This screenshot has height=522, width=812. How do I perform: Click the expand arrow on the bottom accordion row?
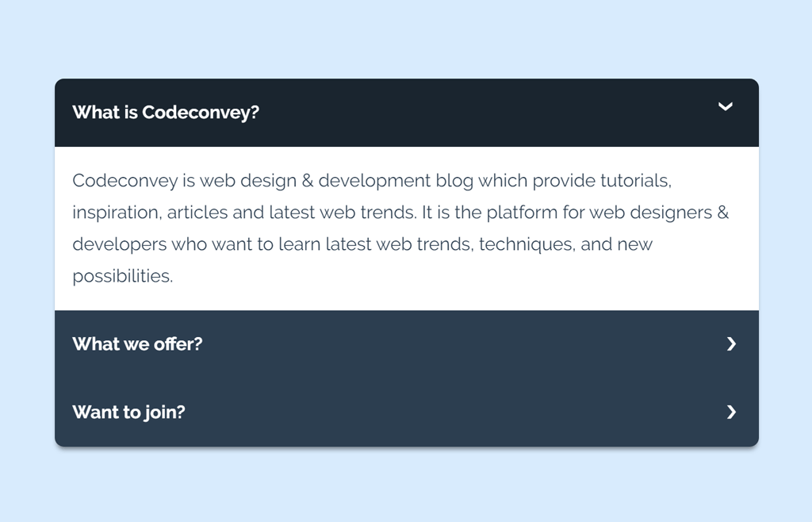coord(730,413)
